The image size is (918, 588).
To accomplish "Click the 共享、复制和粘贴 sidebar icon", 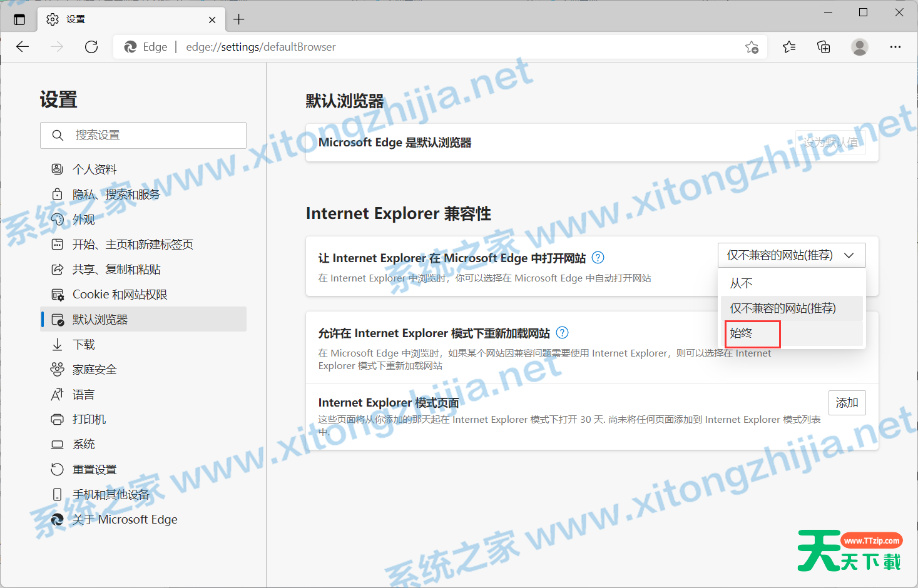I will pyautogui.click(x=57, y=269).
